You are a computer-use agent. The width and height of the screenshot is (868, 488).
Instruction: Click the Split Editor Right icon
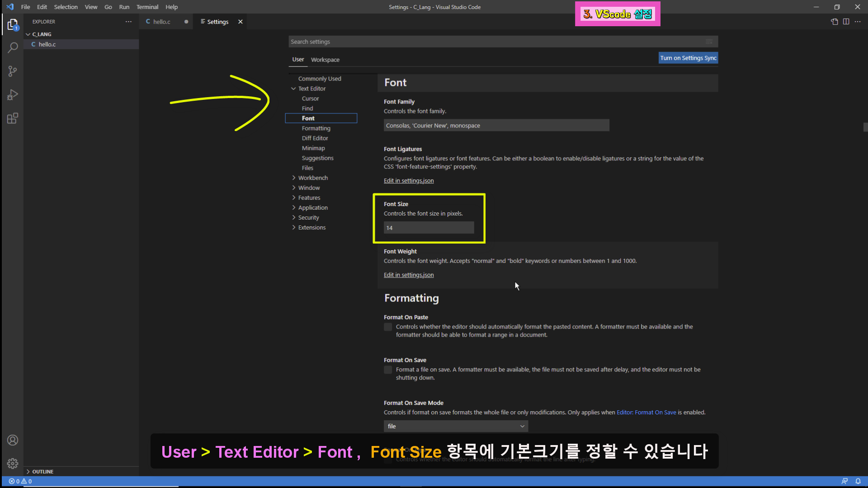(846, 22)
